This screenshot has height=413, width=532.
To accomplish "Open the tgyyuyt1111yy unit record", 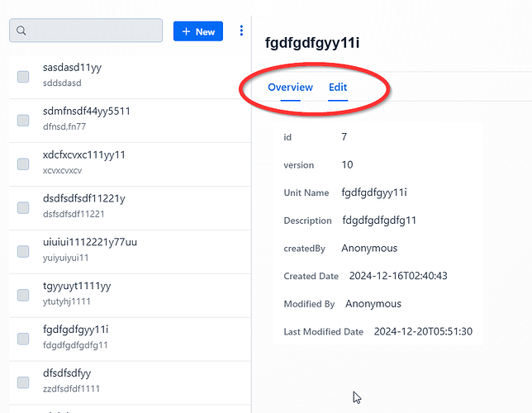I will click(76, 287).
